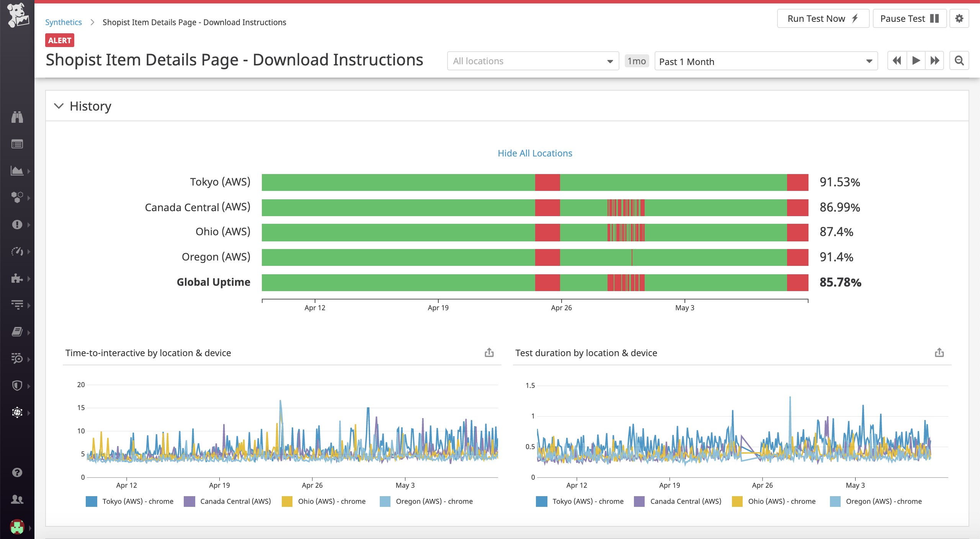The width and height of the screenshot is (980, 539).
Task: Open the test settings gear
Action: pyautogui.click(x=960, y=18)
